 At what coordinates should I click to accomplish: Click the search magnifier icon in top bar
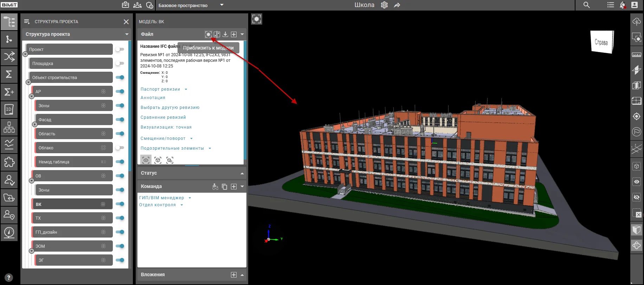[587, 5]
